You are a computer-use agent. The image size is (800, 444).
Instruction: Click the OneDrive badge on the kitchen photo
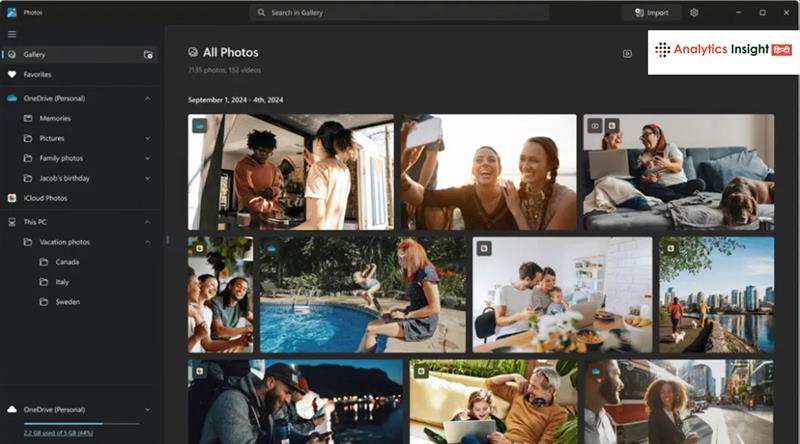tap(199, 125)
